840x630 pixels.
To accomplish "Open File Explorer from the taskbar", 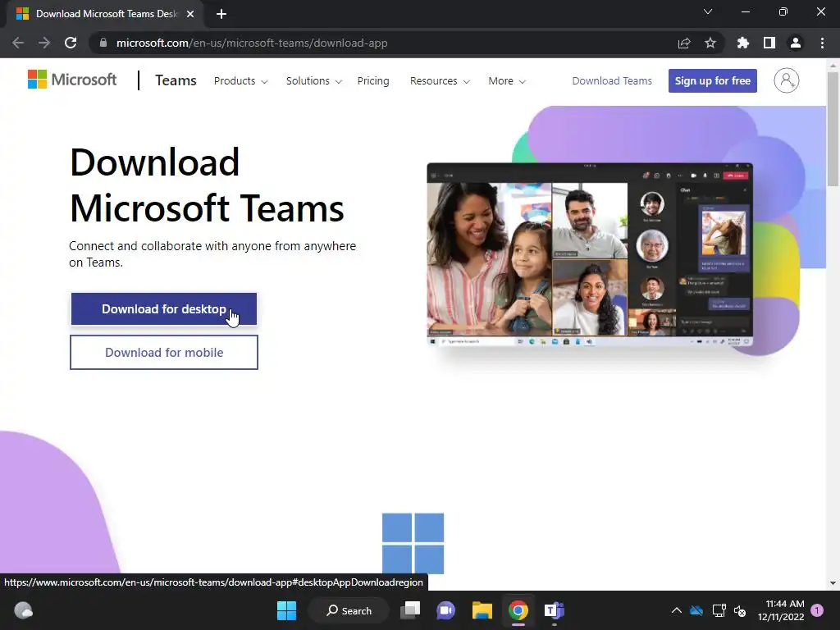I will 482,610.
